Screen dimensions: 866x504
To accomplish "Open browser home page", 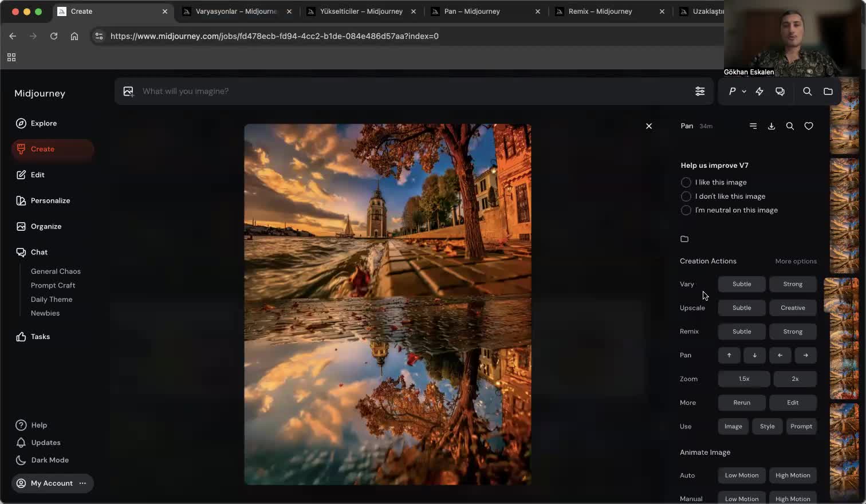I will tap(74, 36).
